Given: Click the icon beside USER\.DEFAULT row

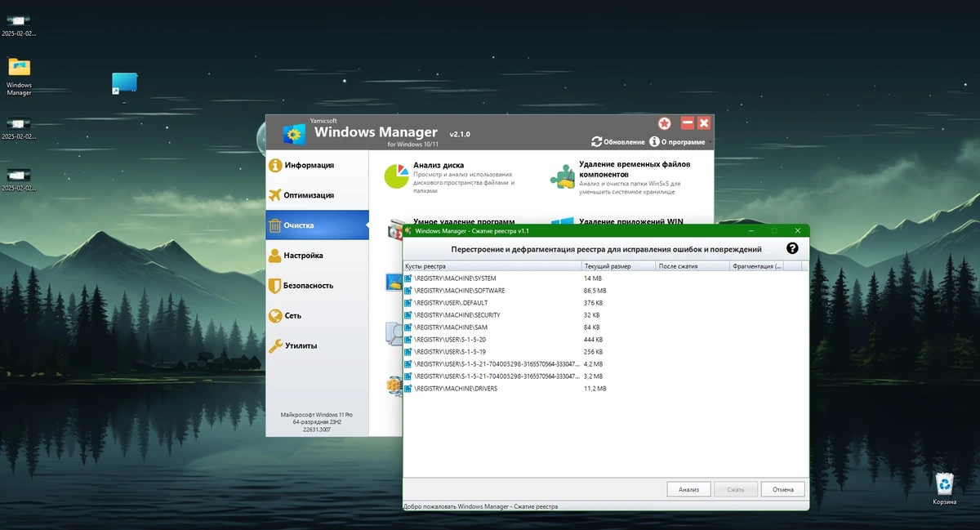Looking at the screenshot, I should coord(408,303).
